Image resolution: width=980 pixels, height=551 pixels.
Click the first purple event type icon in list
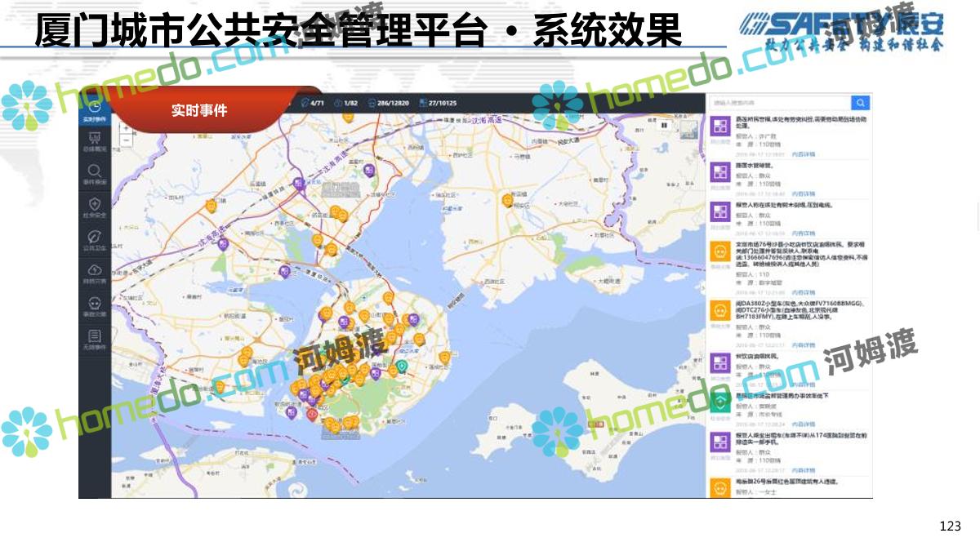(719, 127)
